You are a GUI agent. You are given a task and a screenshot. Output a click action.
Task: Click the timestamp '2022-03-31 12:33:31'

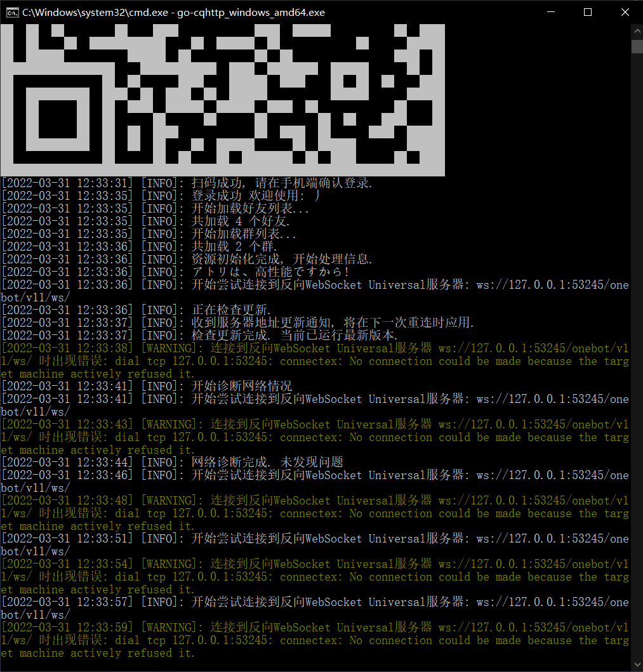[67, 183]
